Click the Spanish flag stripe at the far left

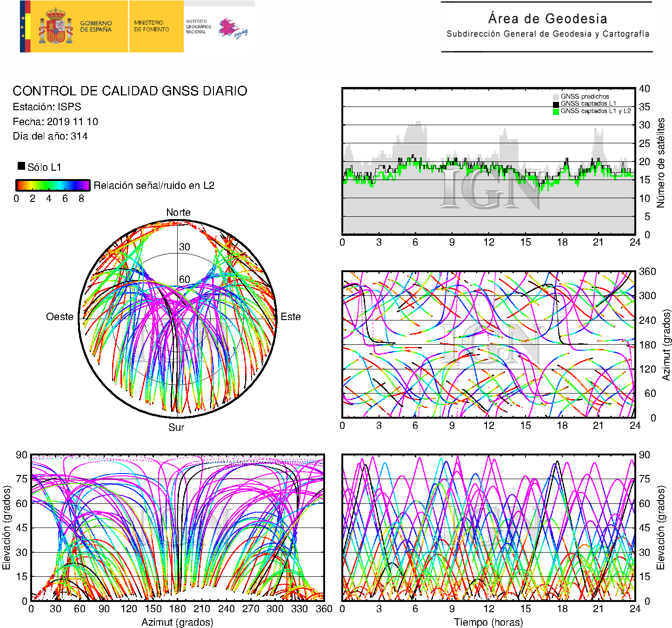[25, 27]
